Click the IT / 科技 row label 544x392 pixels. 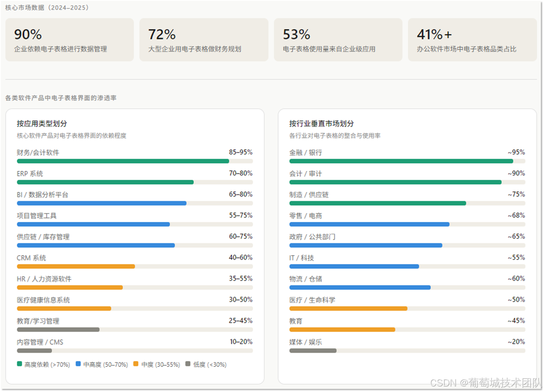pyautogui.click(x=302, y=258)
